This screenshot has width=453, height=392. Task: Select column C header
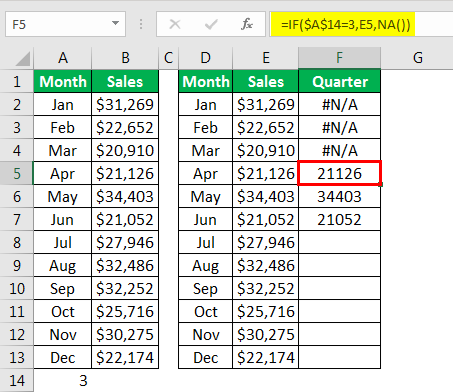168,58
